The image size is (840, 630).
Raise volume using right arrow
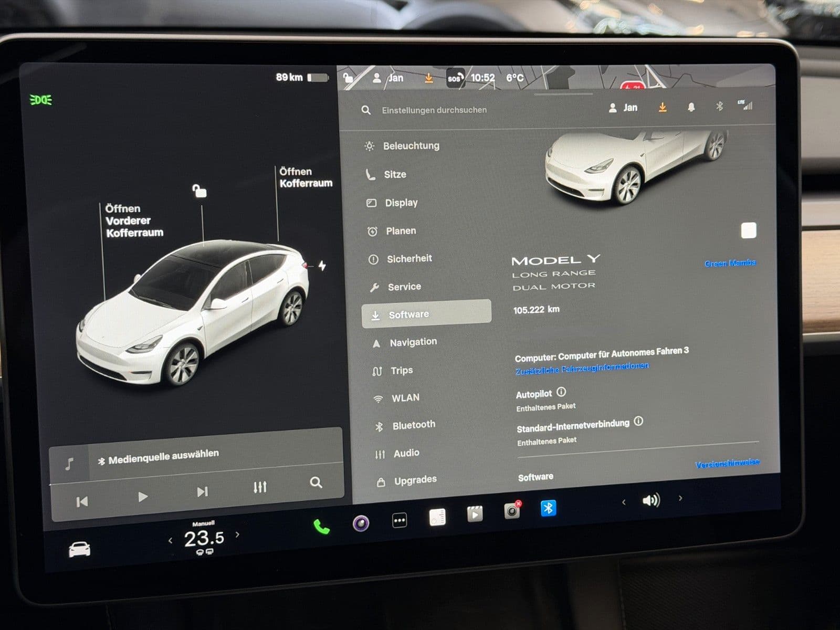pos(680,498)
